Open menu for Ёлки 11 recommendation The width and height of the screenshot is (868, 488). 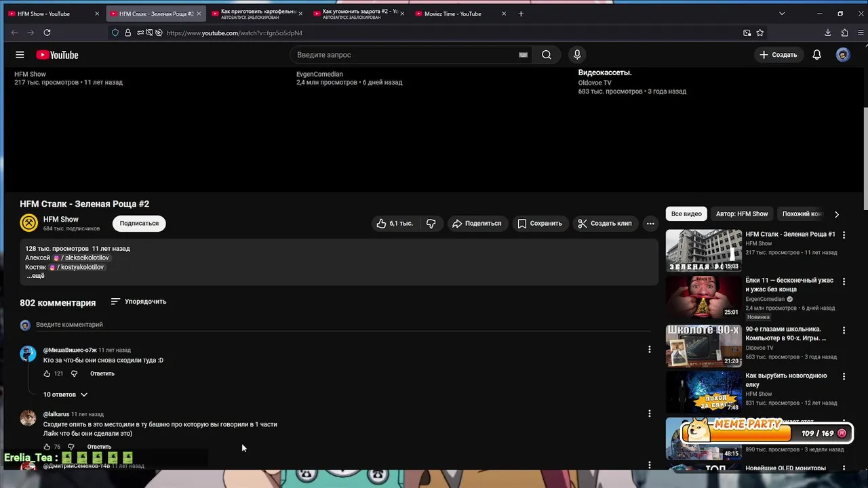[844, 281]
